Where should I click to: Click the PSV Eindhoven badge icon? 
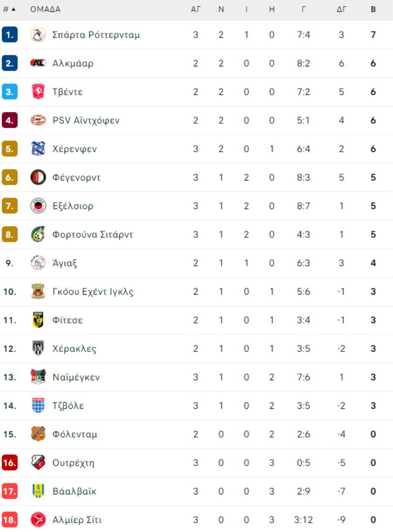[x=38, y=121]
